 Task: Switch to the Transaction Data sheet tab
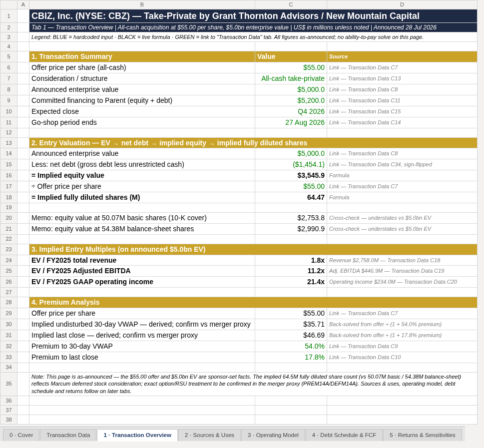[x=68, y=435]
